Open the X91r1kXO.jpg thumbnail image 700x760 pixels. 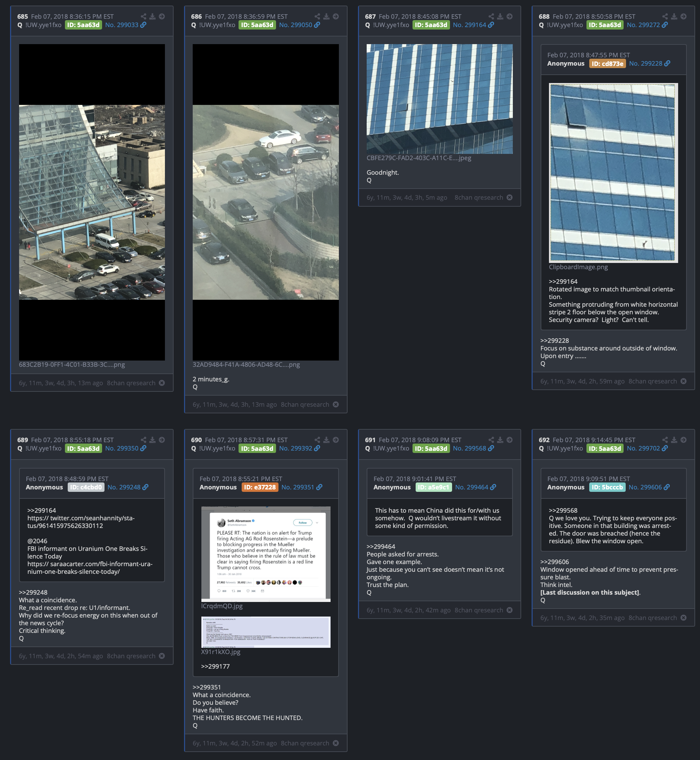266,632
